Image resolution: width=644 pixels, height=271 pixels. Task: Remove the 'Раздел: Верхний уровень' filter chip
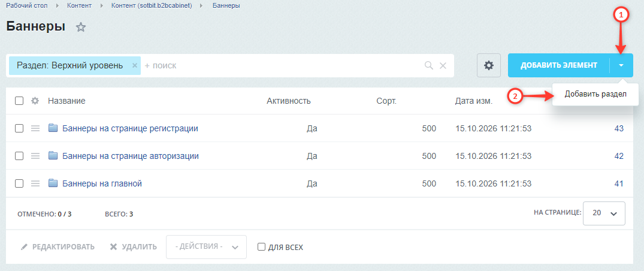134,65
